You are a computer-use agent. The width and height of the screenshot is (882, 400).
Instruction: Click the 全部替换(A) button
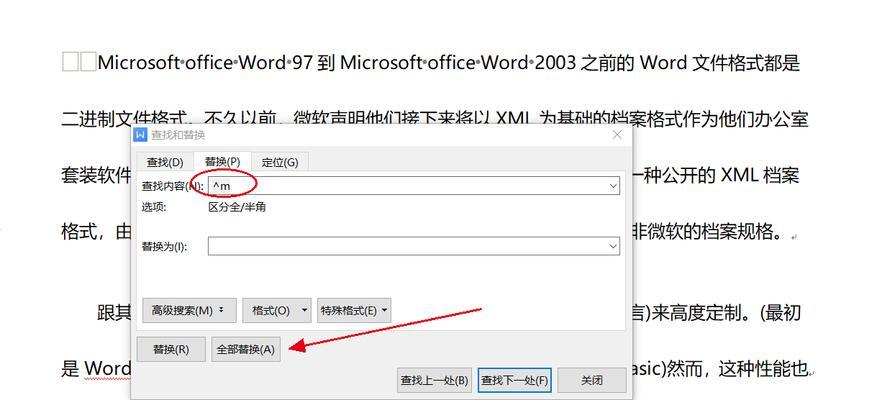click(x=245, y=349)
